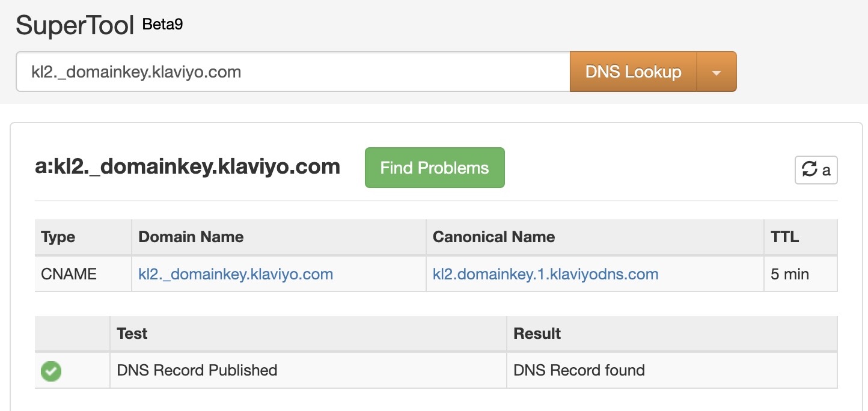Select the Beta9 label next to SuperTool
This screenshot has height=411, width=868.
(161, 26)
